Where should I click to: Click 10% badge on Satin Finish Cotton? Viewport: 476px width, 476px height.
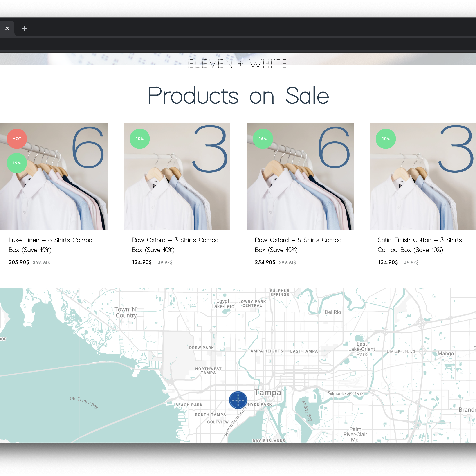pos(386,139)
